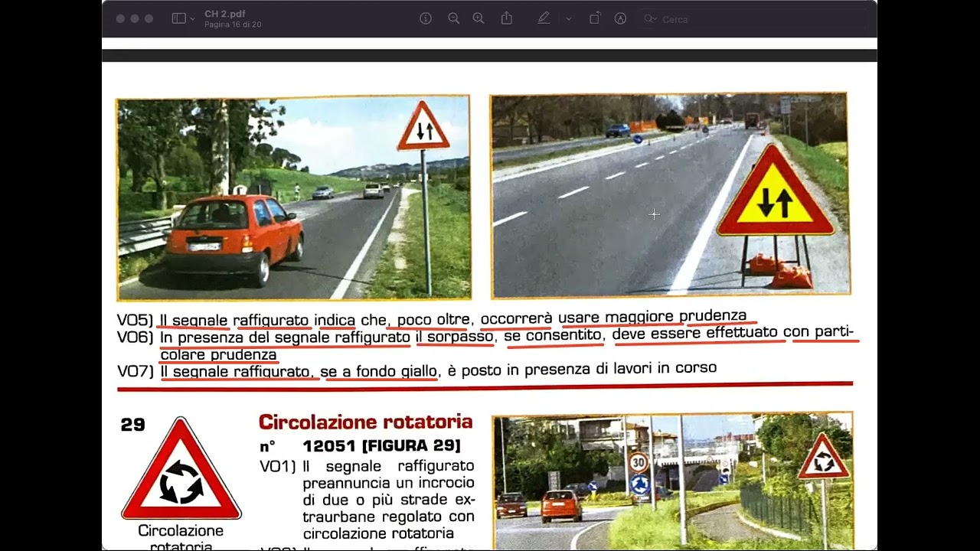The height and width of the screenshot is (551, 980).
Task: Zoom in on the PDF page
Action: (x=479, y=18)
